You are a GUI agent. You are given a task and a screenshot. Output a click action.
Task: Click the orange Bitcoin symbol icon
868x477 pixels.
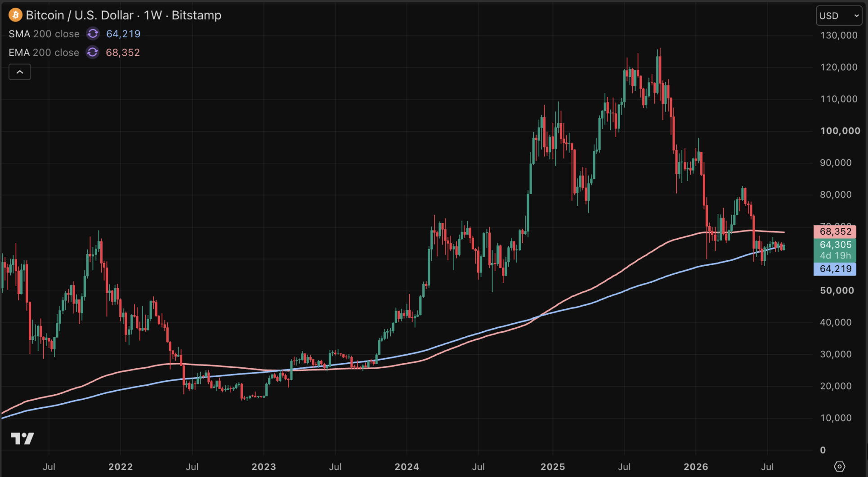click(x=15, y=15)
